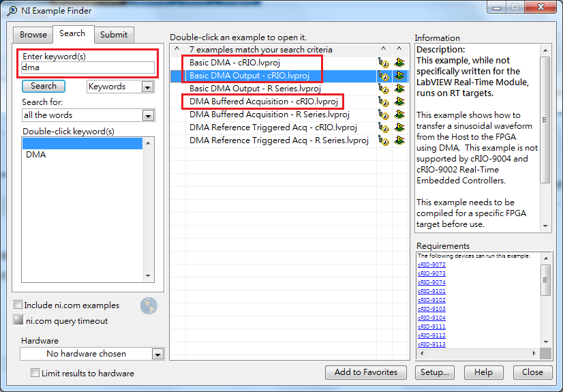
Task: Click the globe icon for ni.com examples
Action: coord(149,306)
